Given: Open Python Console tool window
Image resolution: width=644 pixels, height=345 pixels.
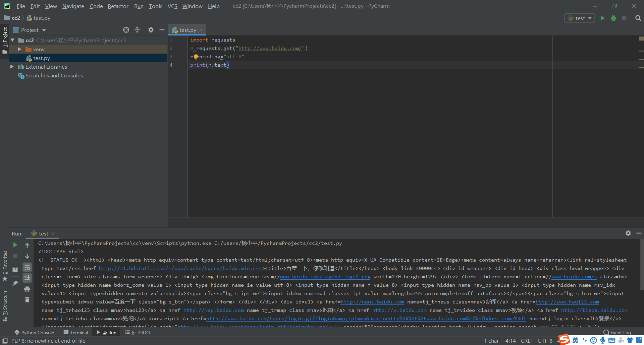Looking at the screenshot, I should click(34, 333).
